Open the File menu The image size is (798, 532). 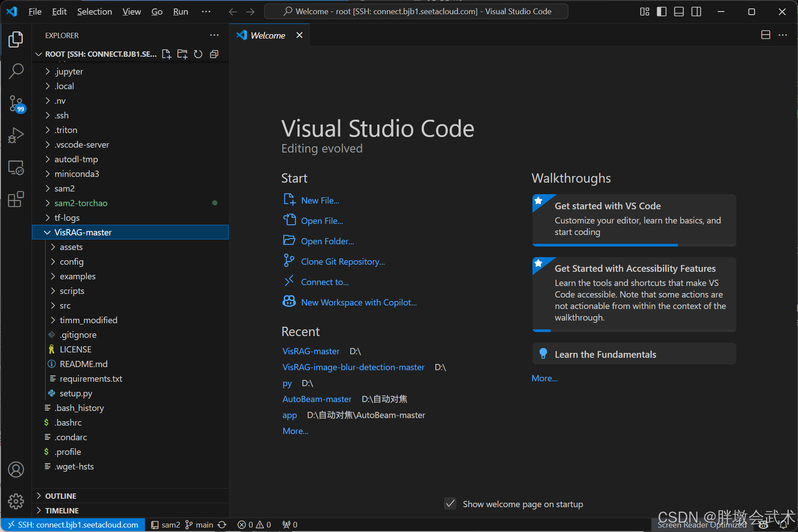[x=35, y=12]
